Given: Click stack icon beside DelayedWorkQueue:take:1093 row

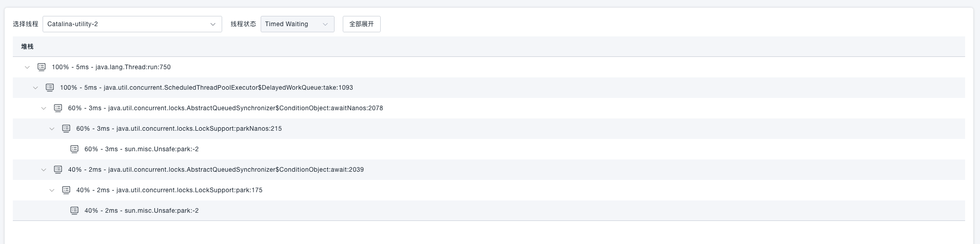Looking at the screenshot, I should click(50, 88).
